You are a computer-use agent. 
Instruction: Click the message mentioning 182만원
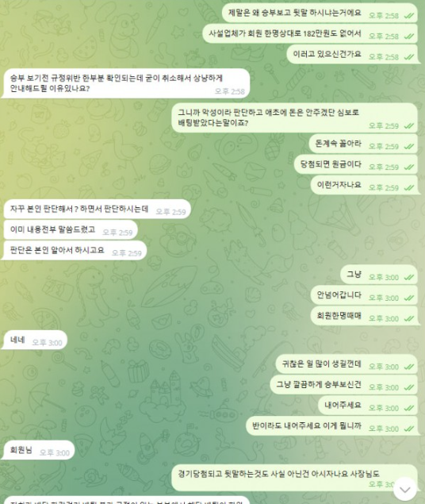click(x=310, y=33)
